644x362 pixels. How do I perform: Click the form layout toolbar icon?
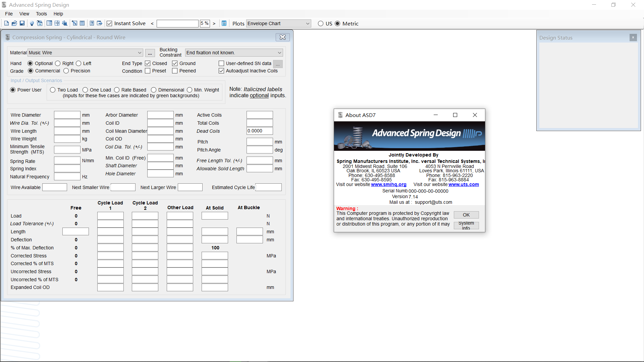click(49, 23)
